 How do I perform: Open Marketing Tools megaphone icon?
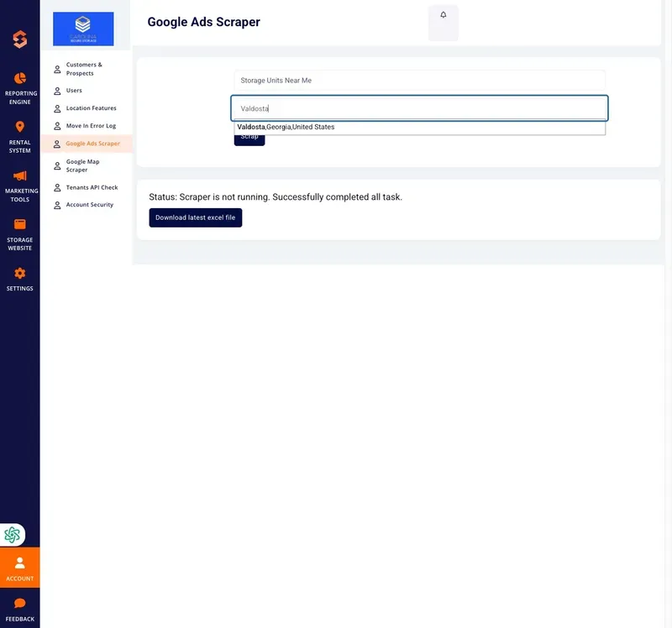(19, 175)
